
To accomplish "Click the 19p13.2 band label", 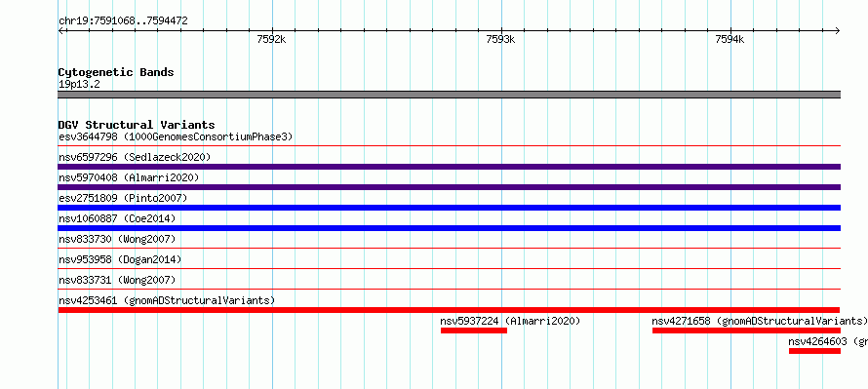I will (79, 85).
